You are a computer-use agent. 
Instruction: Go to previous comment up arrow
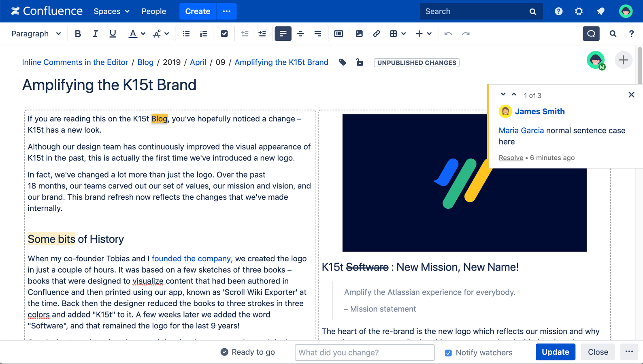tap(514, 94)
